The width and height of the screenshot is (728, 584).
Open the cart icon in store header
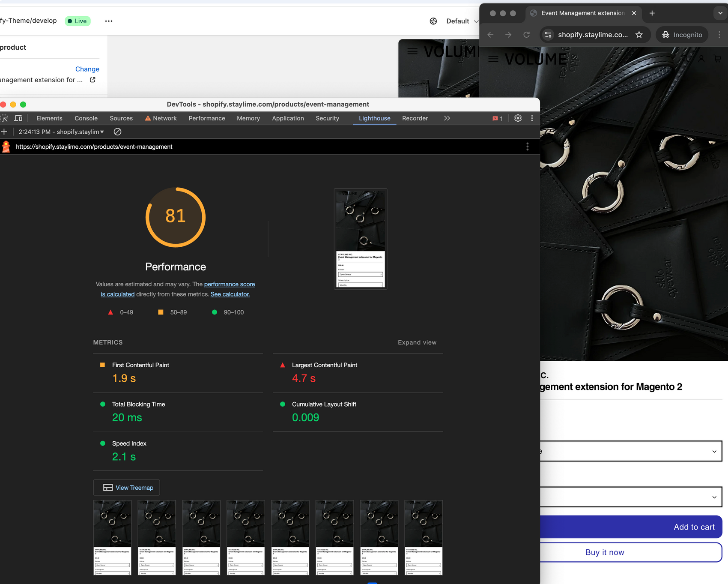pos(717,59)
